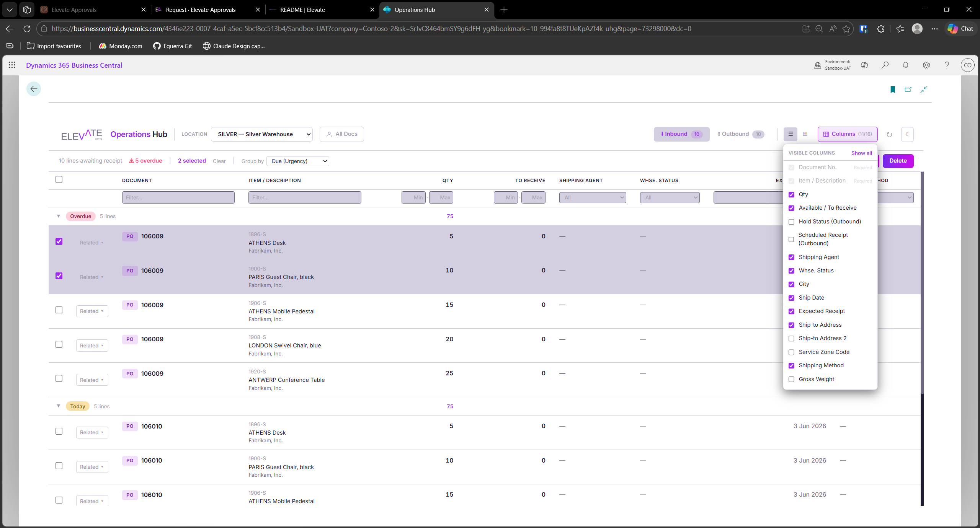Open the app launcher waffle icon
Image resolution: width=980 pixels, height=528 pixels.
(12, 65)
